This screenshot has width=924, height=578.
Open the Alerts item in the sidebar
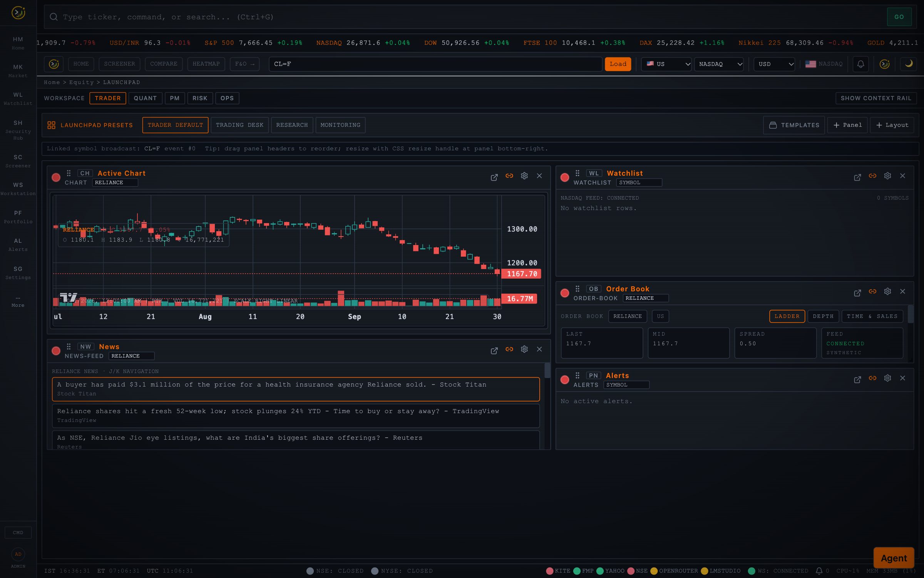[x=18, y=245]
